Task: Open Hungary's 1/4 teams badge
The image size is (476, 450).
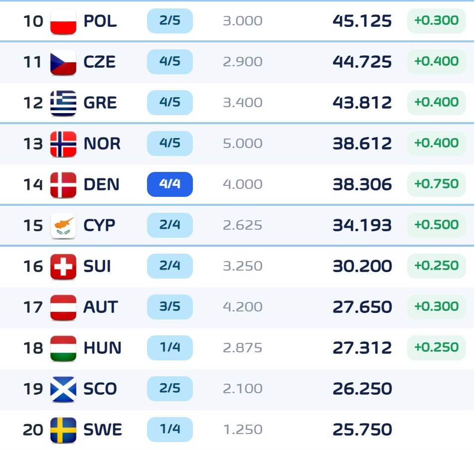Action: [169, 348]
